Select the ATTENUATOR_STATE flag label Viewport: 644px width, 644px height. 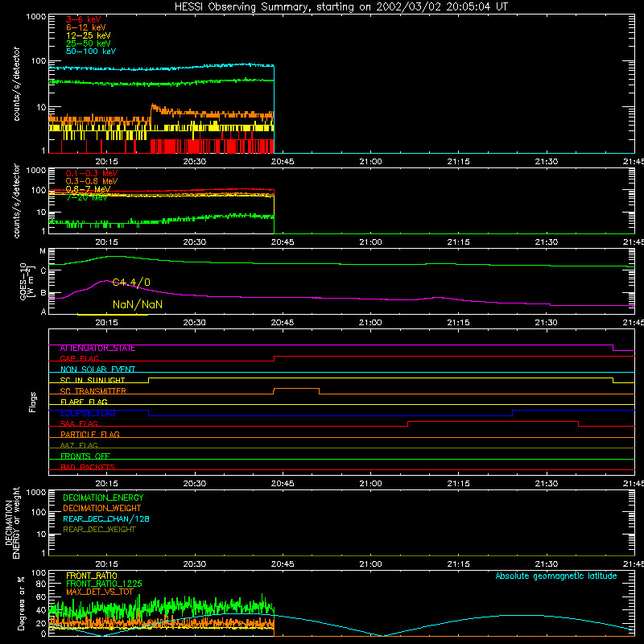[x=97, y=349]
